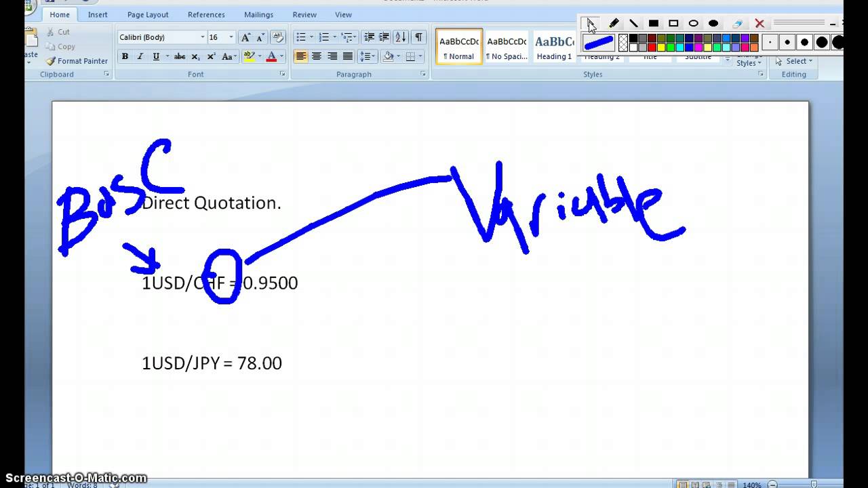Toggle Show/Hide paragraph marks
The height and width of the screenshot is (488, 868).
pos(418,37)
